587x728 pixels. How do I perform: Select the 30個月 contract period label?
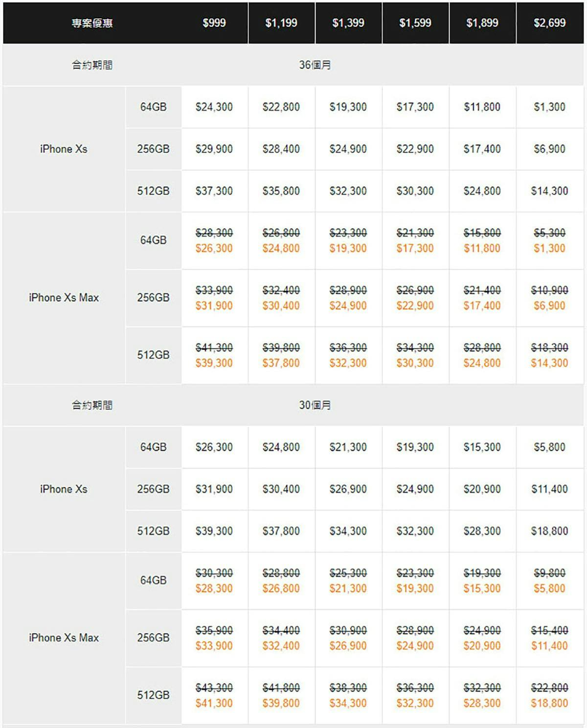(315, 405)
